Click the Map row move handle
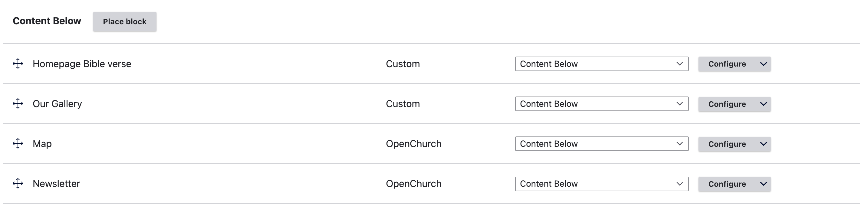This screenshot has width=868, height=213. pyautogui.click(x=18, y=144)
